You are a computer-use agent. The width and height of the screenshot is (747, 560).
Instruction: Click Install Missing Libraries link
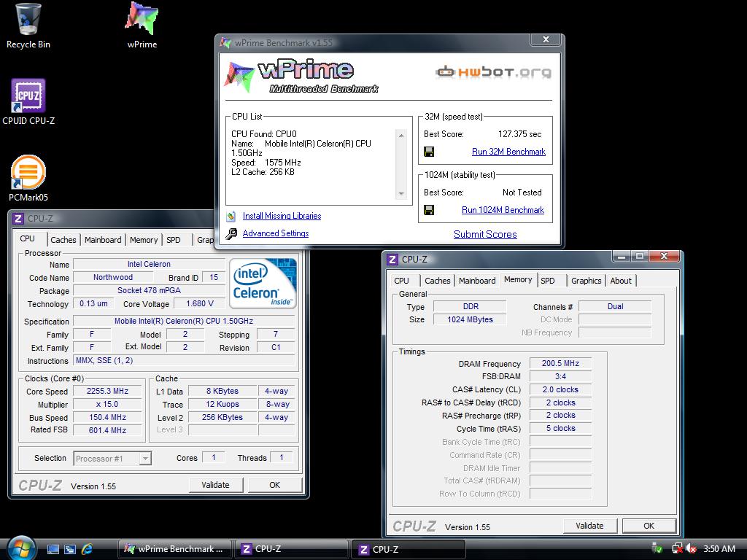coord(282,216)
